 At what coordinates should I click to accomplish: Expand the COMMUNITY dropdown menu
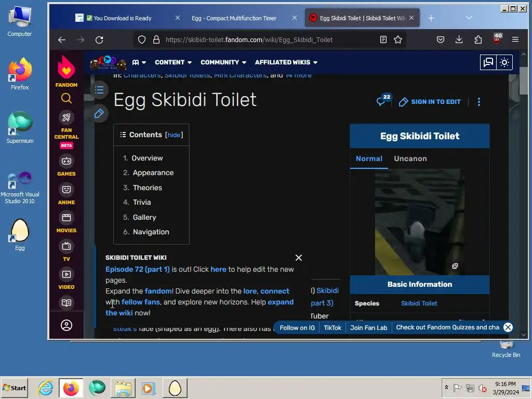point(223,62)
